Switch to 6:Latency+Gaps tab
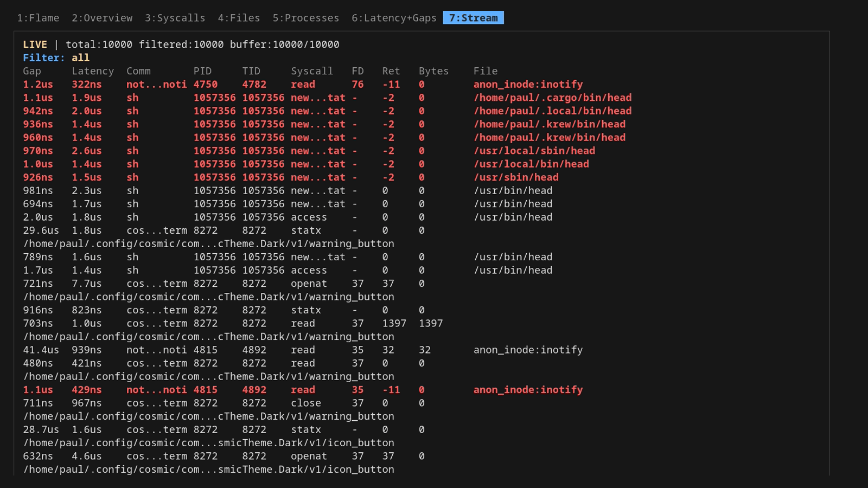 [x=394, y=18]
